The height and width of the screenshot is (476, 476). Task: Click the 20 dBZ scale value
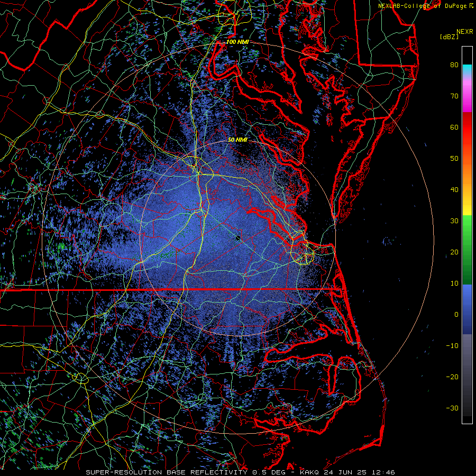(x=454, y=252)
